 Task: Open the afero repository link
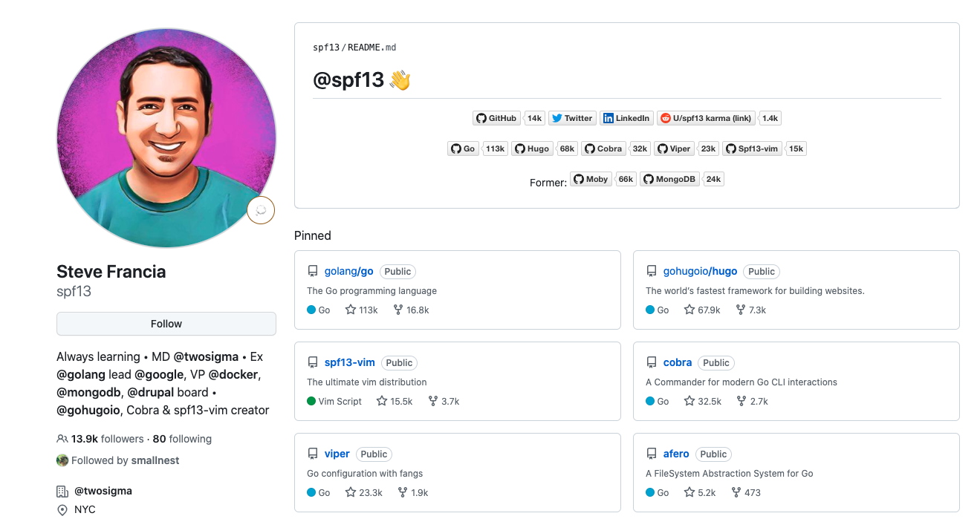pyautogui.click(x=676, y=454)
